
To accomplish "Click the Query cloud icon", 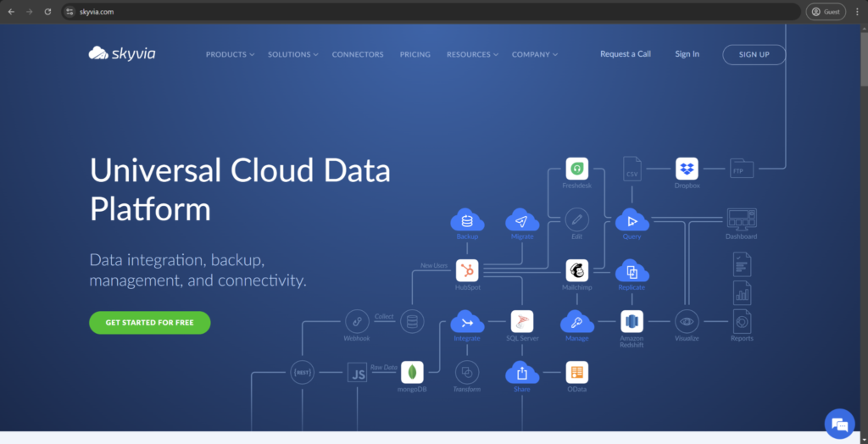I will point(632,219).
